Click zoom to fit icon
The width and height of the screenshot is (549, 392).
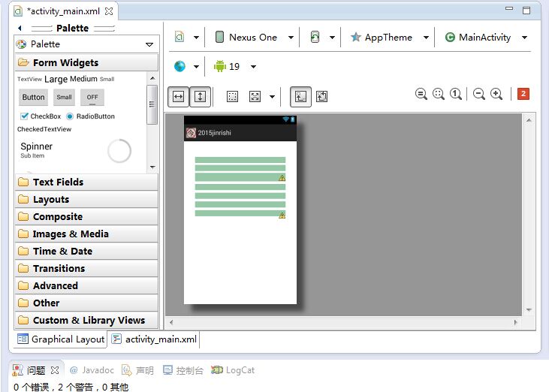421,94
